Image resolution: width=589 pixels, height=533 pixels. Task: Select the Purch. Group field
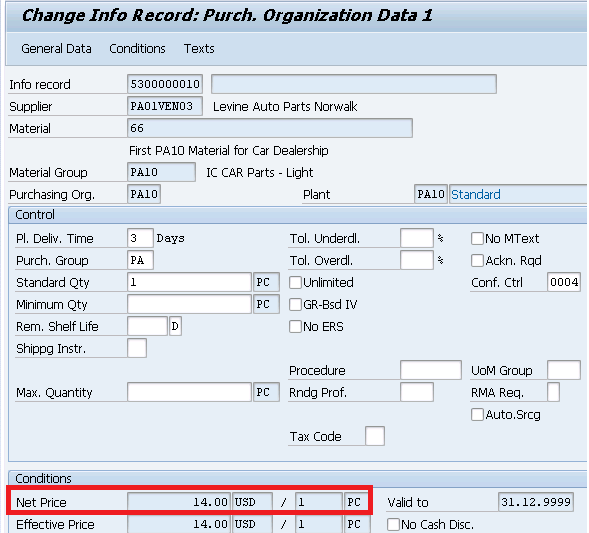tap(140, 260)
